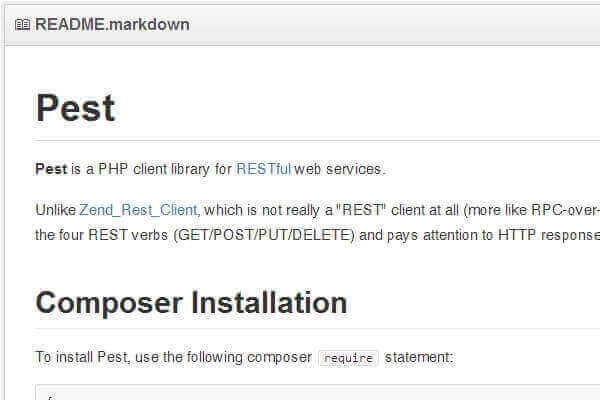Open the Zend_Rest_Client link
Viewport: 600px width, 400px height.
tap(137, 210)
